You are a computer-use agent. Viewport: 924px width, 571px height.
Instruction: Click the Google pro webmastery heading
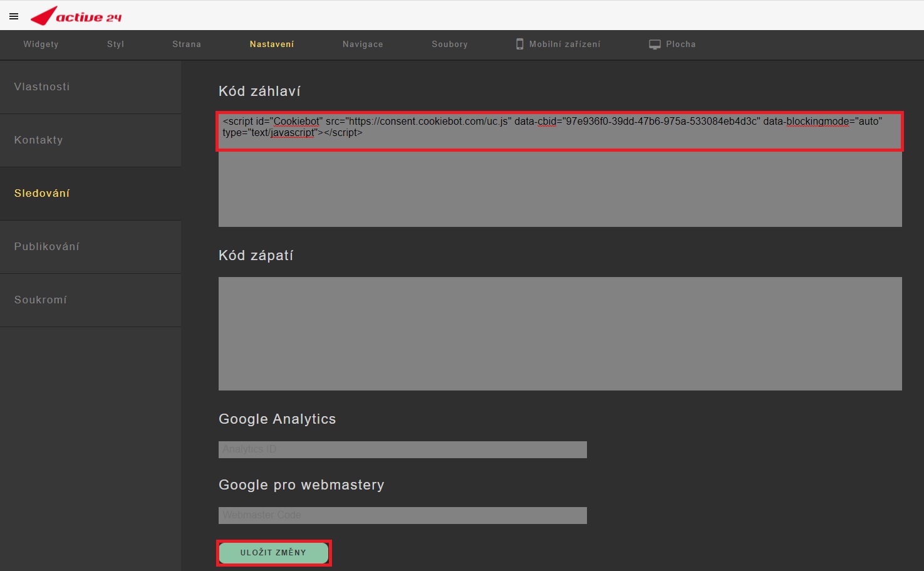(x=301, y=485)
